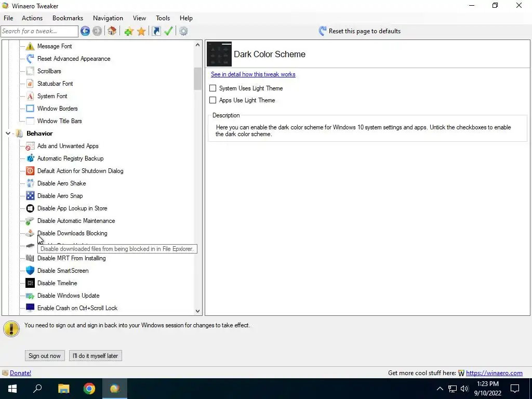This screenshot has height=399, width=532.
Task: Click the Disable Aero Shake icon
Action: click(30, 183)
